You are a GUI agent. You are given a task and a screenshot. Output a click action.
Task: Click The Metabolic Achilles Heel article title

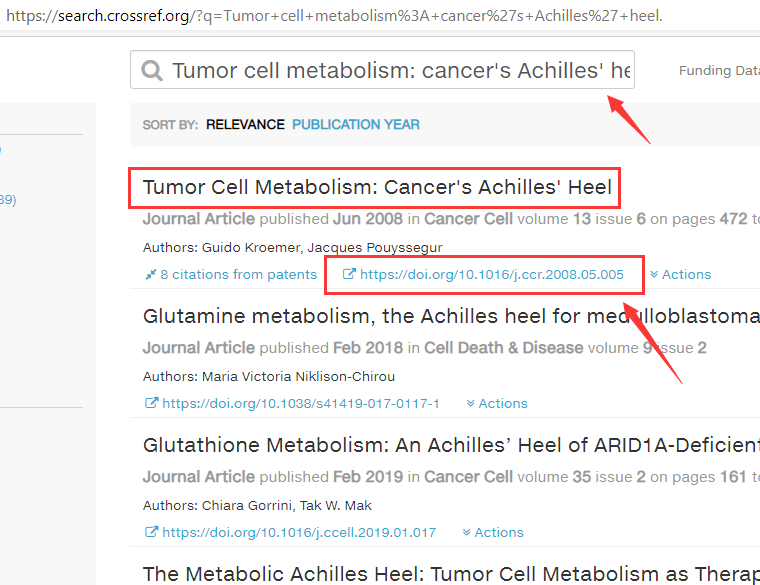(x=450, y=574)
